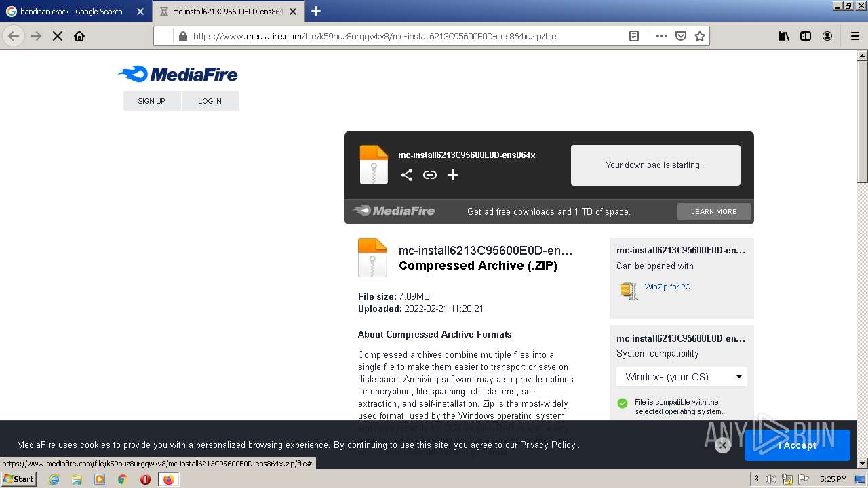The image size is (868, 488).
Task: Click 'Get ad free downloads and 1 TB' text
Action: tap(549, 211)
